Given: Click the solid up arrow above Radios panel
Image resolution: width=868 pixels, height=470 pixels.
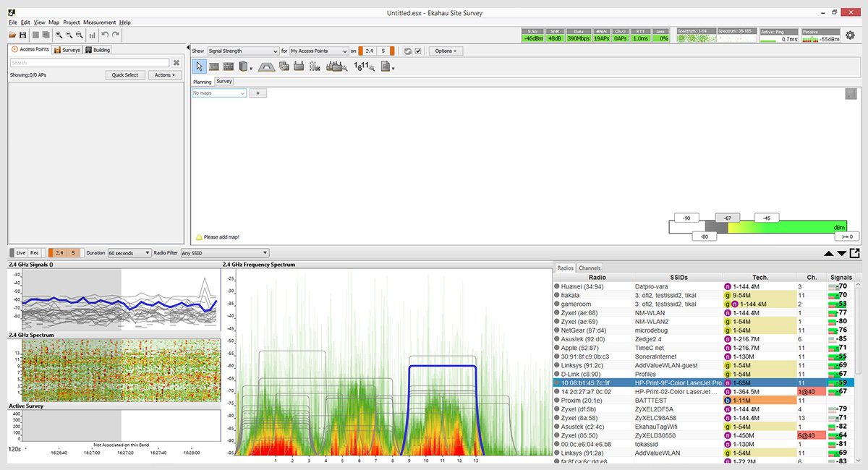Looking at the screenshot, I should (x=828, y=253).
